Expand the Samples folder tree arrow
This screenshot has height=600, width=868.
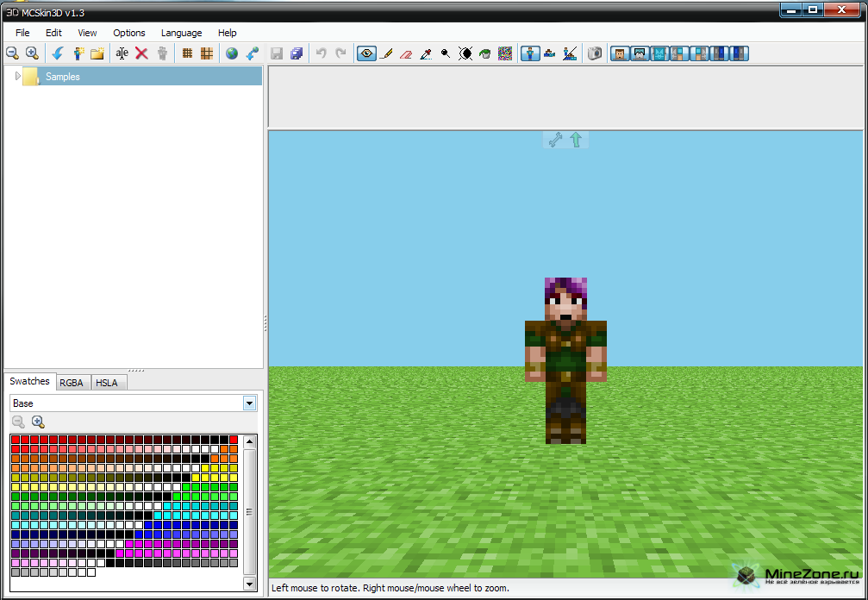(18, 77)
